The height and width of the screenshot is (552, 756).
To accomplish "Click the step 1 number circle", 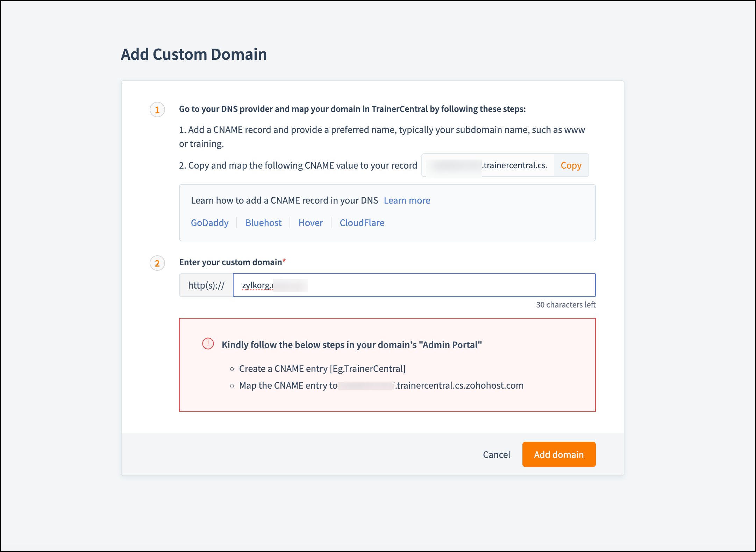I will coord(157,110).
